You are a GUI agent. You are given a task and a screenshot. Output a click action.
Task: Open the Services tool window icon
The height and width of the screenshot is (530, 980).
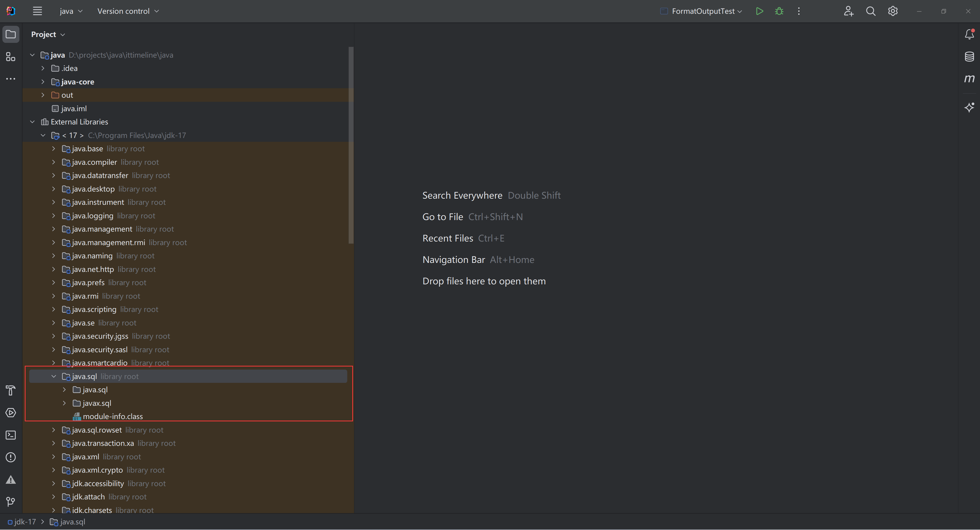[11, 412]
